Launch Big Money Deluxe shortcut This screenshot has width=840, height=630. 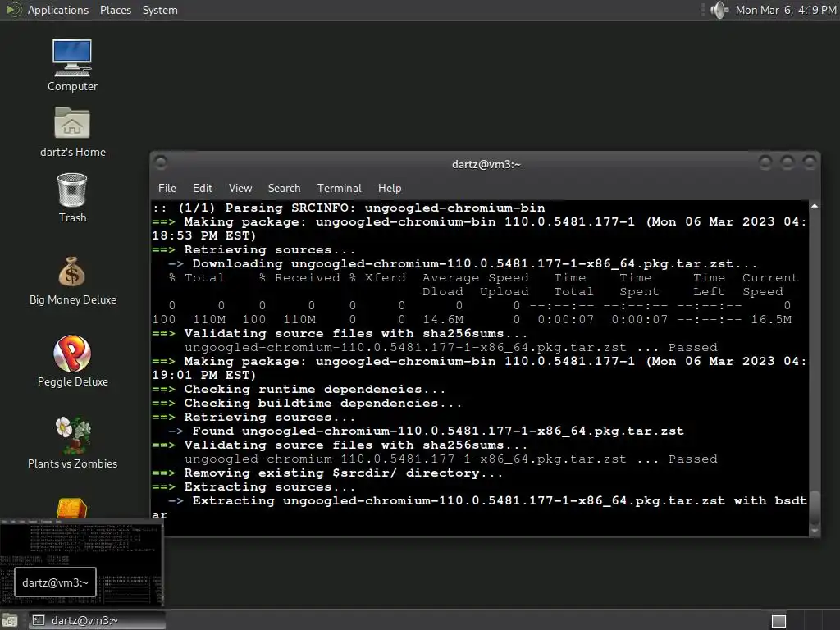(72, 281)
